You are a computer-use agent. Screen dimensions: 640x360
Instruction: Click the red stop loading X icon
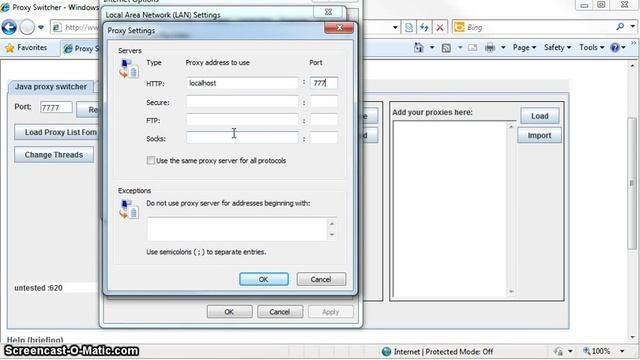pos(440,27)
